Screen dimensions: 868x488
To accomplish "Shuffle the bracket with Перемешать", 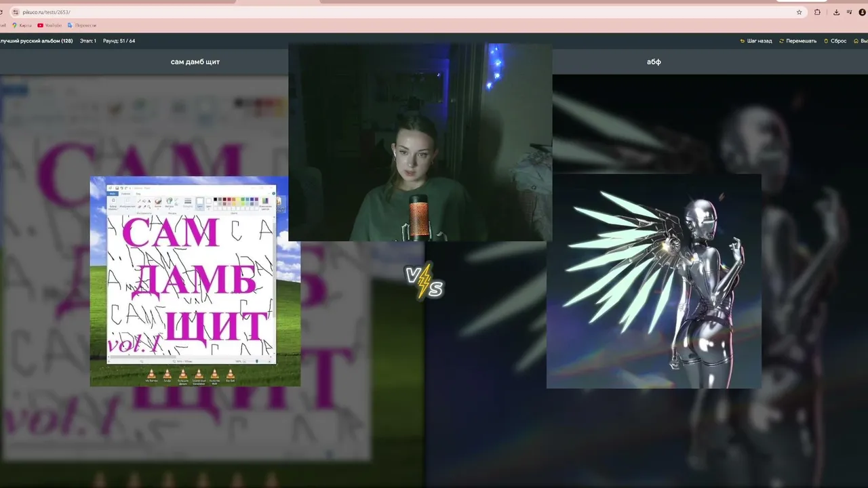I will point(798,41).
